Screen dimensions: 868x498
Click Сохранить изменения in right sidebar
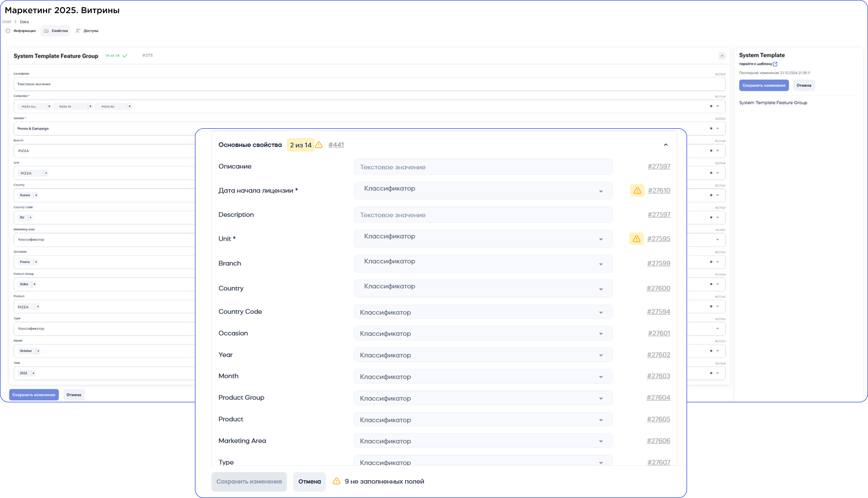[764, 86]
